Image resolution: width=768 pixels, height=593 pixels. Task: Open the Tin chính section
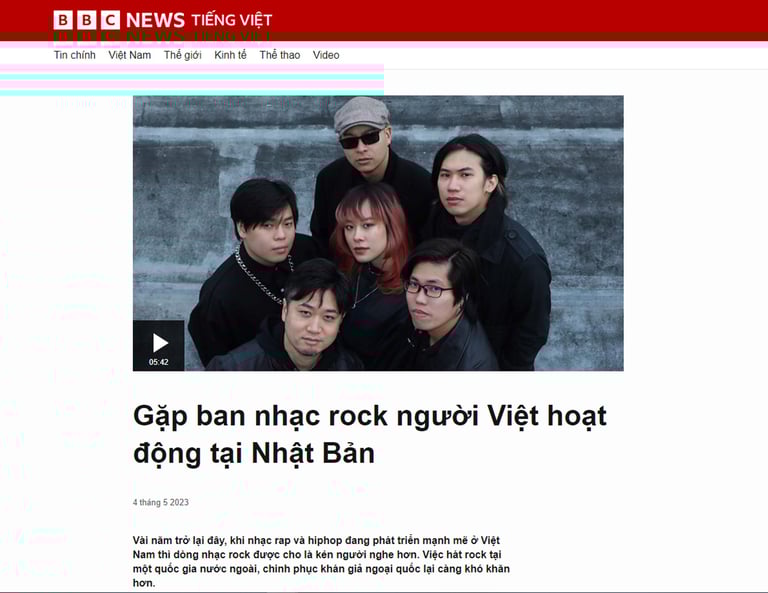tap(74, 55)
